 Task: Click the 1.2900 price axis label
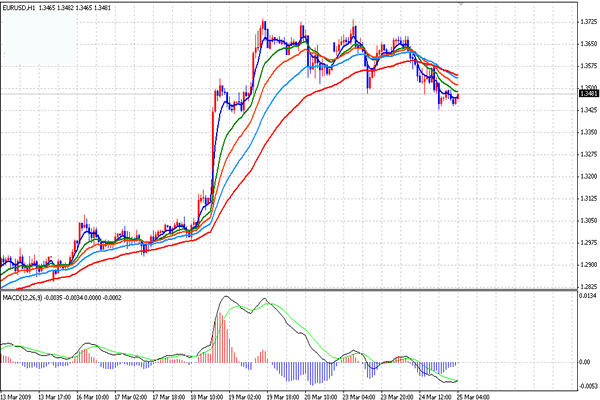pos(589,264)
